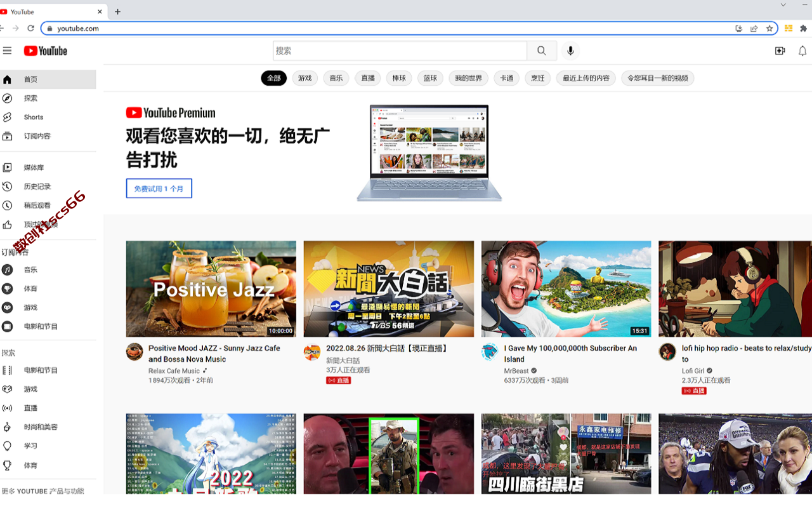The image size is (812, 508).
Task: Select the 全部 filter chip
Action: coord(273,78)
